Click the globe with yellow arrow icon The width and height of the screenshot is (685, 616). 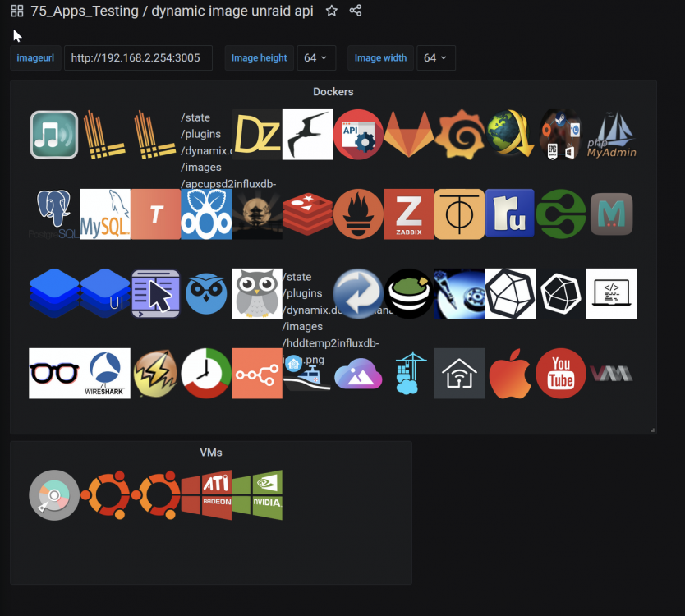click(x=510, y=135)
